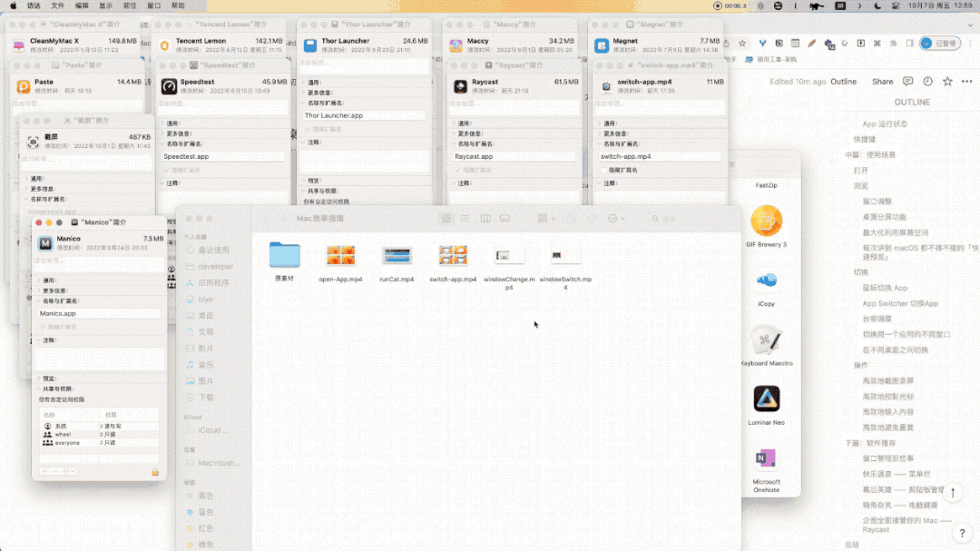
Task: Open privilege dropdown for everyone in Manico info
Action: (110, 443)
